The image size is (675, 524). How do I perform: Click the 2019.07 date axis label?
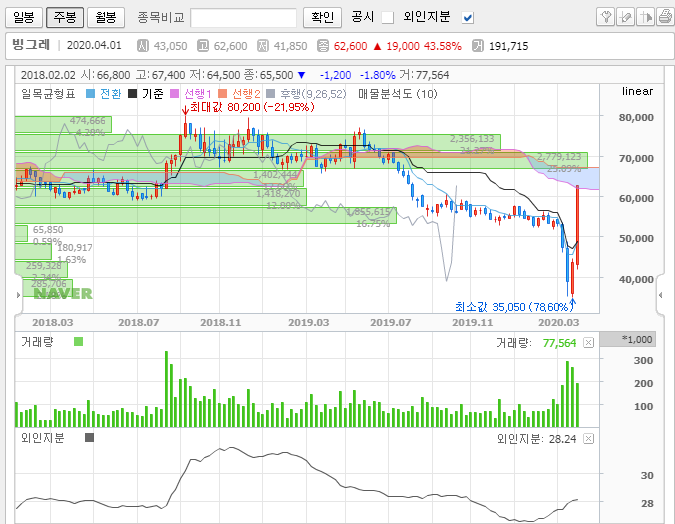point(390,322)
